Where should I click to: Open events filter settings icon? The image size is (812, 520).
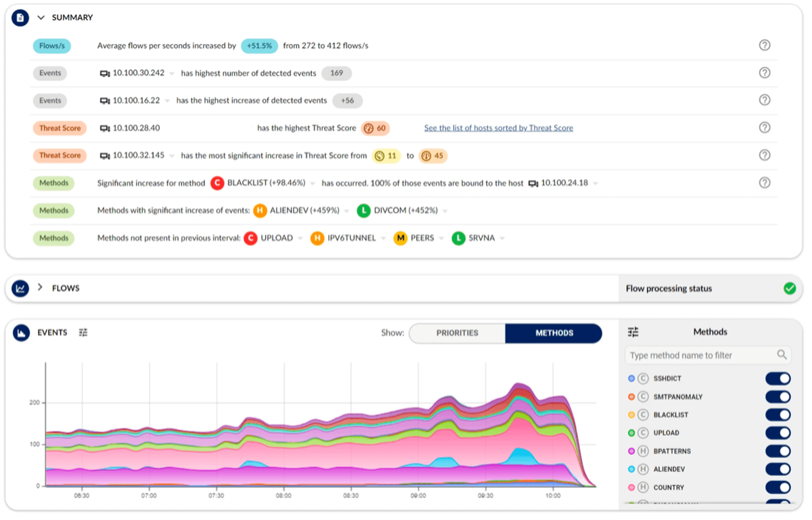pos(83,333)
